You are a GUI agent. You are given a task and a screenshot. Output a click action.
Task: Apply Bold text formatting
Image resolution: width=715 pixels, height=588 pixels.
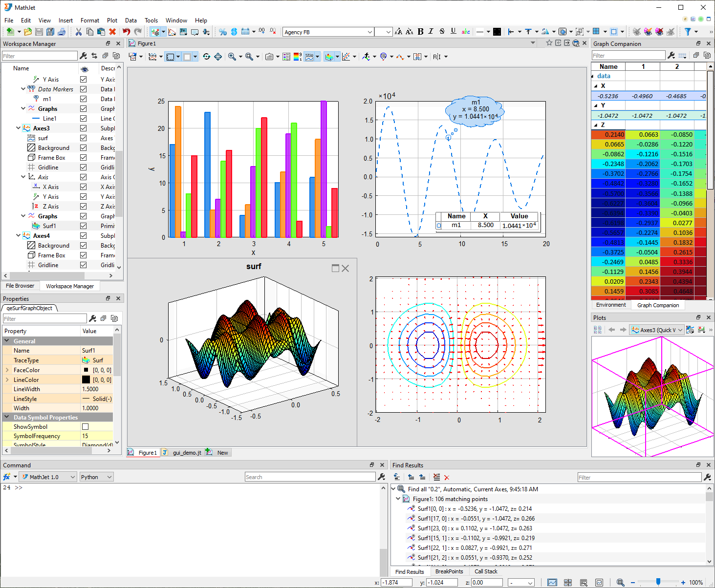tap(420, 32)
